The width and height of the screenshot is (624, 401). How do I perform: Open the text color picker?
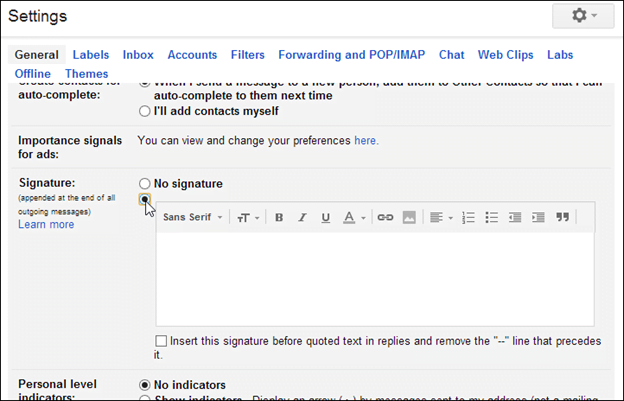tap(354, 217)
